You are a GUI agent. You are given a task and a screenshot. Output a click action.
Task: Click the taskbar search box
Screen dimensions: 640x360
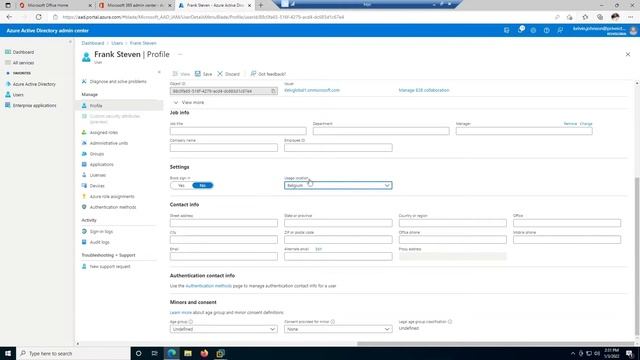(x=73, y=353)
